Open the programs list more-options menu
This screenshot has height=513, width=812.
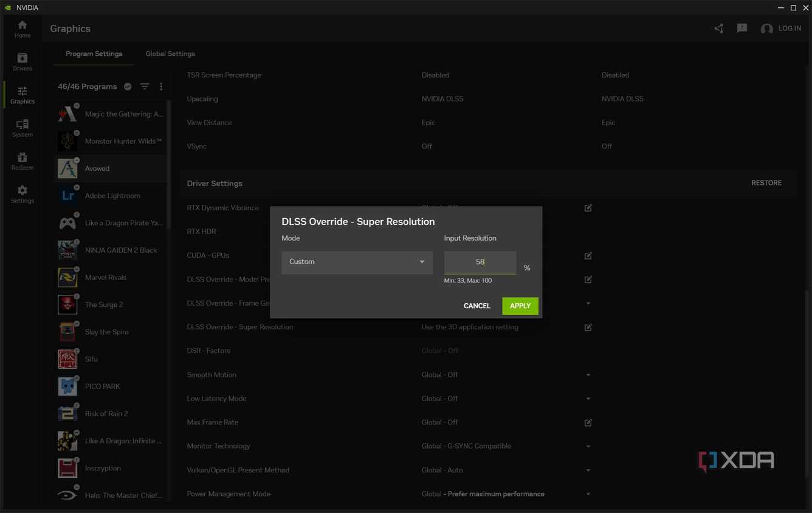[x=161, y=86]
